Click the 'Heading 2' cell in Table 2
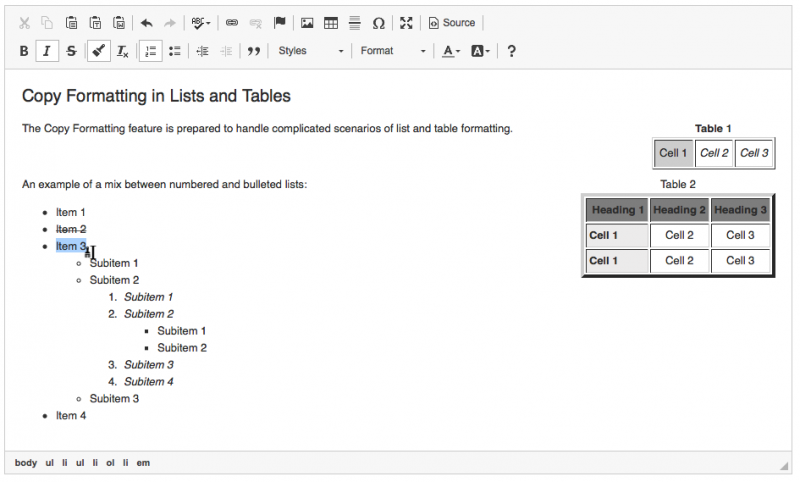 (x=679, y=210)
